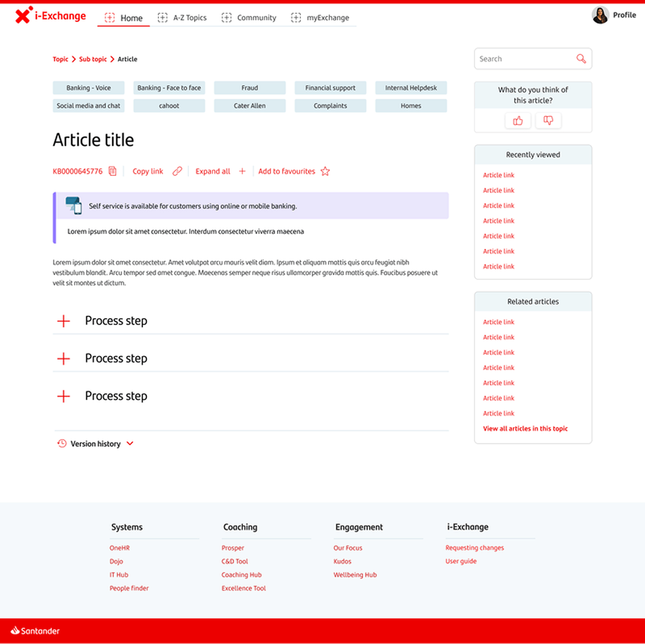Open Dojo footer link
Viewport: 645px width, 644px height.
pyautogui.click(x=116, y=561)
